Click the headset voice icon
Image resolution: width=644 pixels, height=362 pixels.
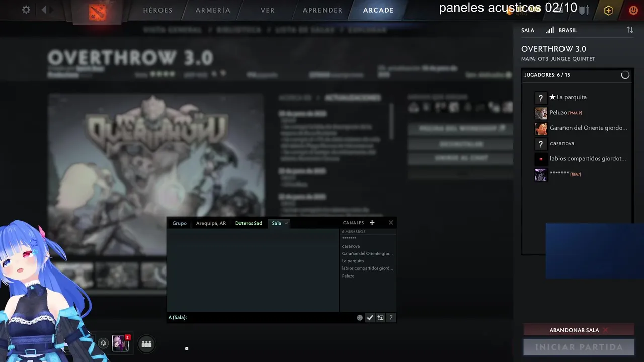[103, 343]
